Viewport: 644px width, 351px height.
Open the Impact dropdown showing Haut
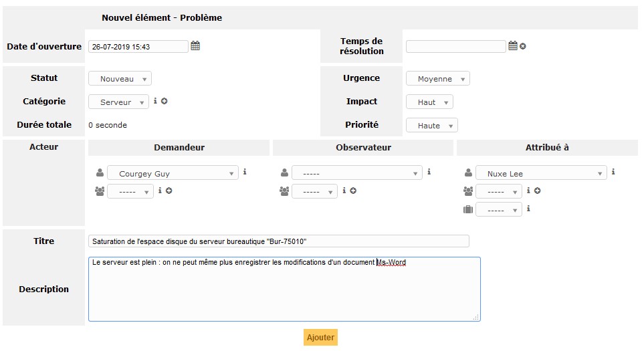pos(429,102)
